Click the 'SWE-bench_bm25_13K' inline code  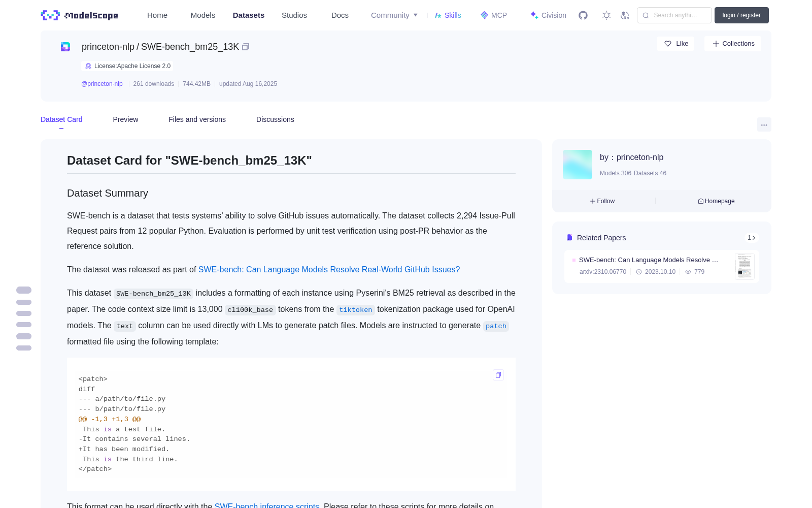coord(153,294)
